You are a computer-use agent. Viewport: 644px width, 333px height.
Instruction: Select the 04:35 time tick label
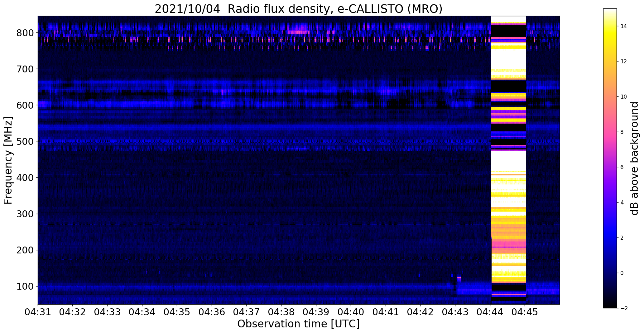[x=177, y=312]
